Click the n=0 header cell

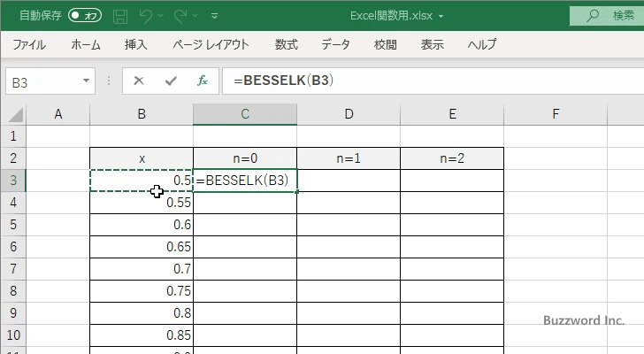[245, 158]
